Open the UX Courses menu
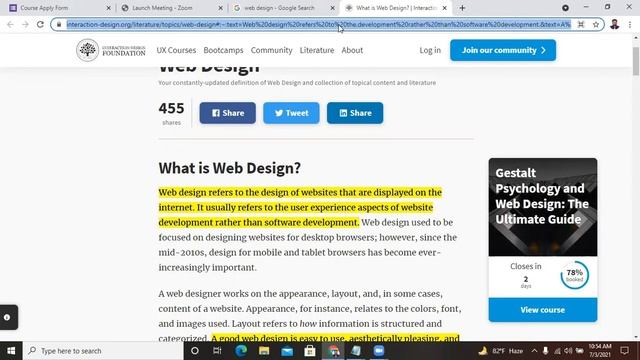Screen dimensions: 640x360 176,50
